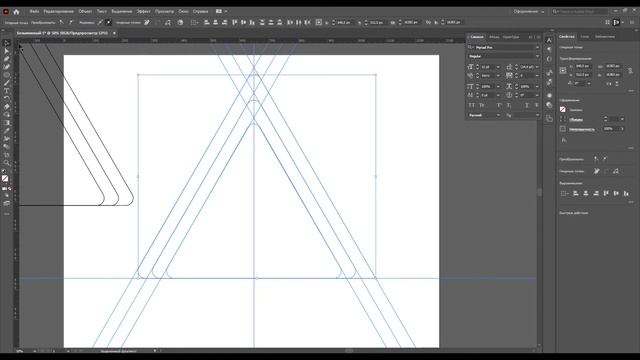This screenshot has width=640, height=360.
Task: Toggle Underline in Character panel
Action: (527, 105)
